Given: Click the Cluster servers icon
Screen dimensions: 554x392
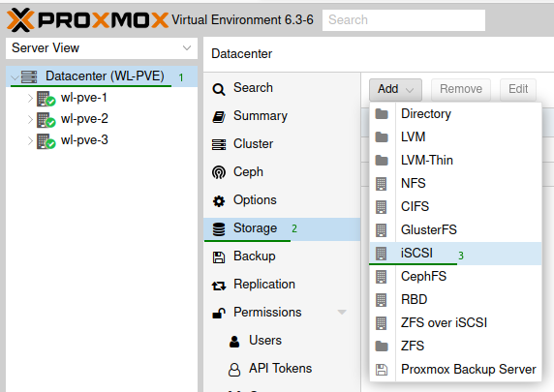Looking at the screenshot, I should tap(219, 144).
